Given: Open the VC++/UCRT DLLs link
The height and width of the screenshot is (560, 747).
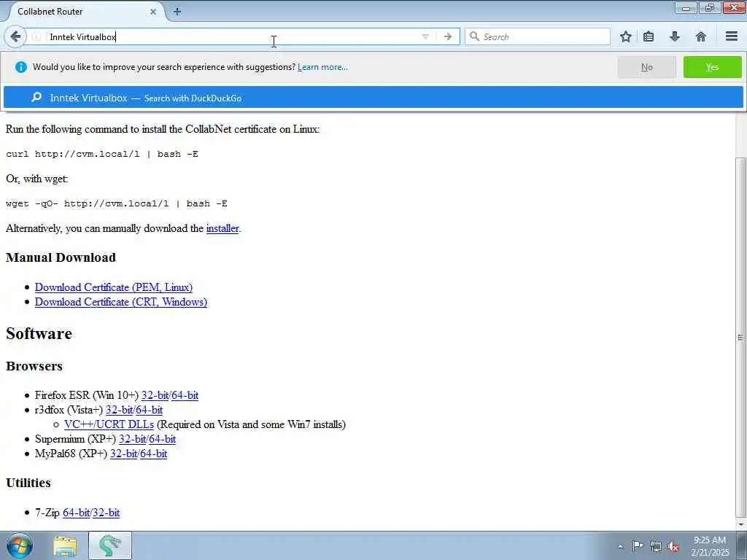Looking at the screenshot, I should [109, 424].
